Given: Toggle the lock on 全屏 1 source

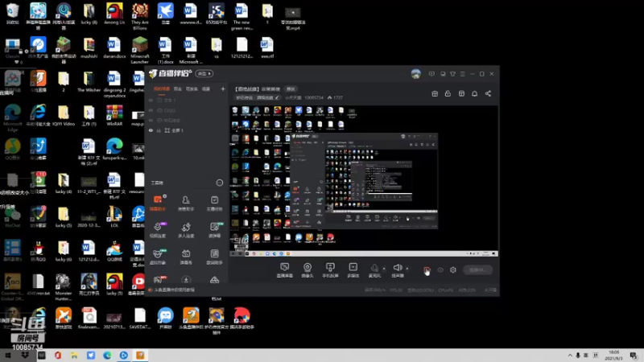Looking at the screenshot, I should coord(159,130).
